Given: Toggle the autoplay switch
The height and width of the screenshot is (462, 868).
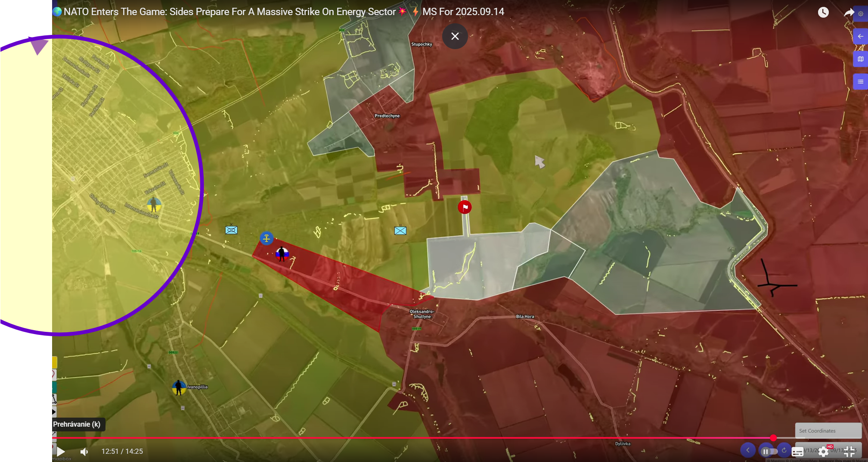Looking at the screenshot, I should pyautogui.click(x=768, y=451).
